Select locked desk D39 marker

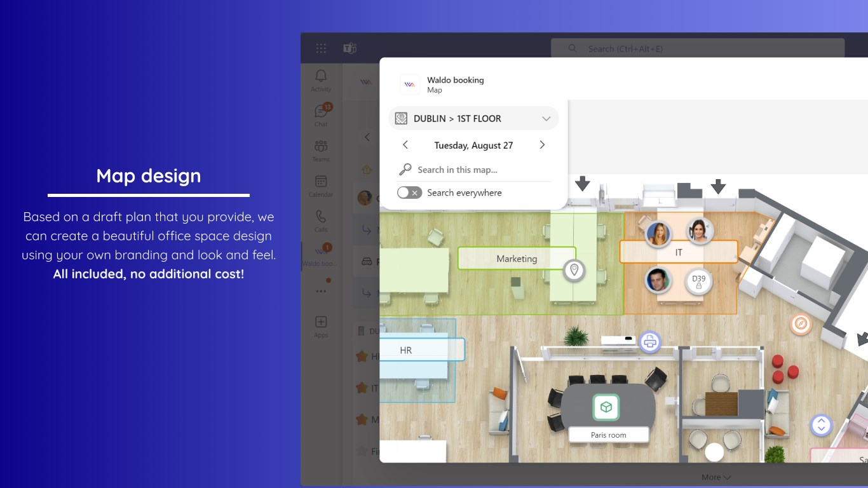(x=698, y=281)
